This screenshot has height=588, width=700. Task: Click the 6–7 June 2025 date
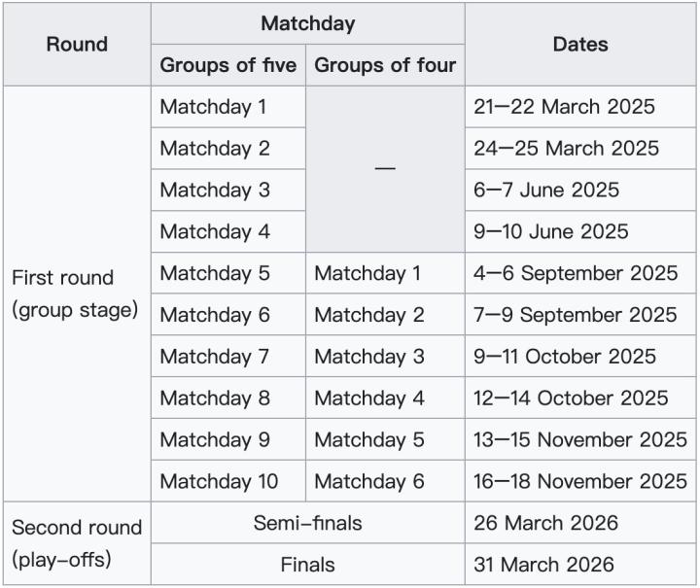(546, 190)
